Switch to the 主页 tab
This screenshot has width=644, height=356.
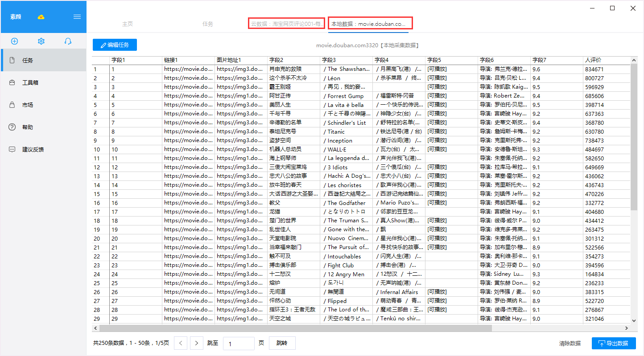tap(128, 24)
